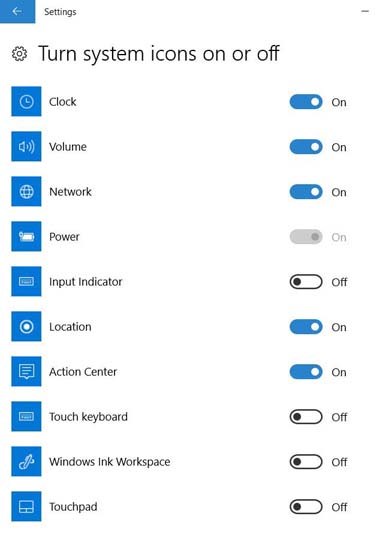Click the Touch keyboard icon tile

tap(26, 416)
